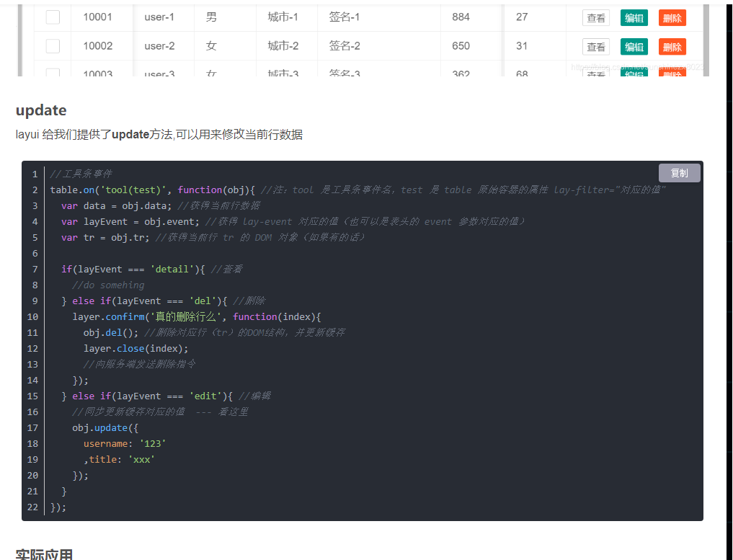Click orange 删除 button for user-1
Viewport: 733px width, 560px height.
(x=672, y=18)
